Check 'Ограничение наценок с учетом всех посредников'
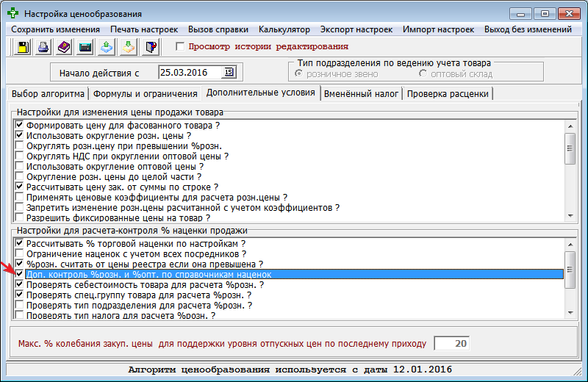This screenshot has width=588, height=382. click(x=19, y=253)
